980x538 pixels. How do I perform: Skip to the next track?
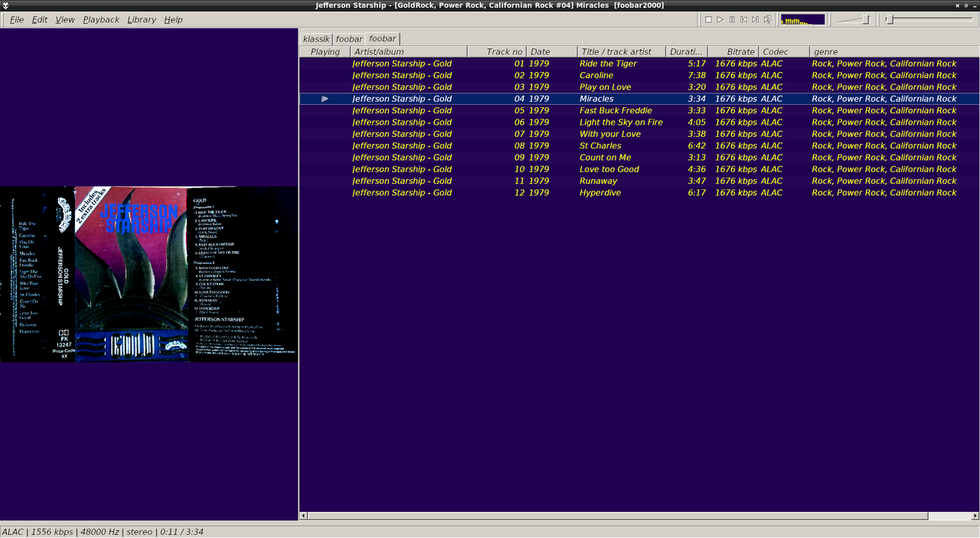pos(755,19)
